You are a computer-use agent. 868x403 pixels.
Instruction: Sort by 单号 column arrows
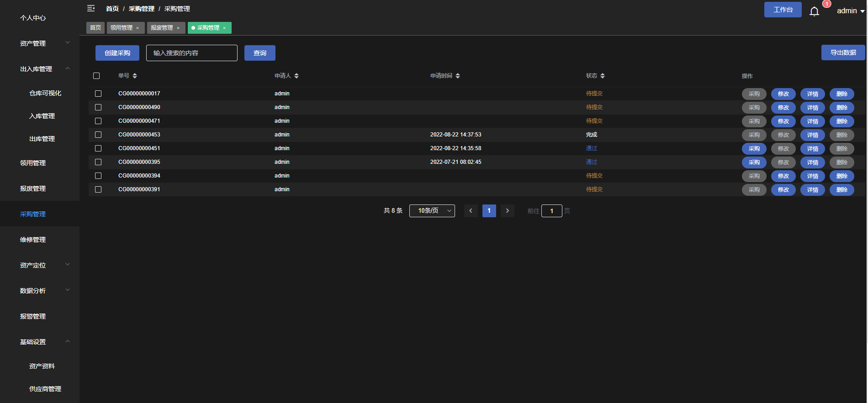click(x=135, y=76)
